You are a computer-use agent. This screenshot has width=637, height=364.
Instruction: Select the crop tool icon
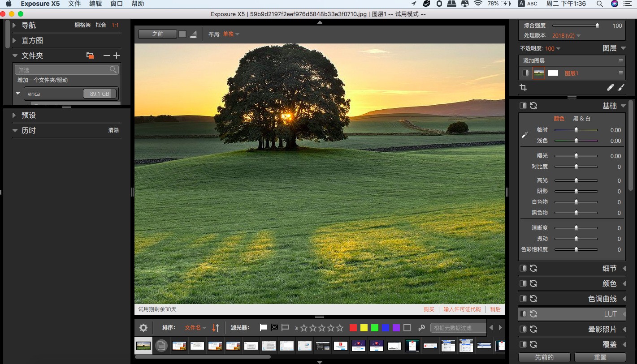click(x=523, y=88)
